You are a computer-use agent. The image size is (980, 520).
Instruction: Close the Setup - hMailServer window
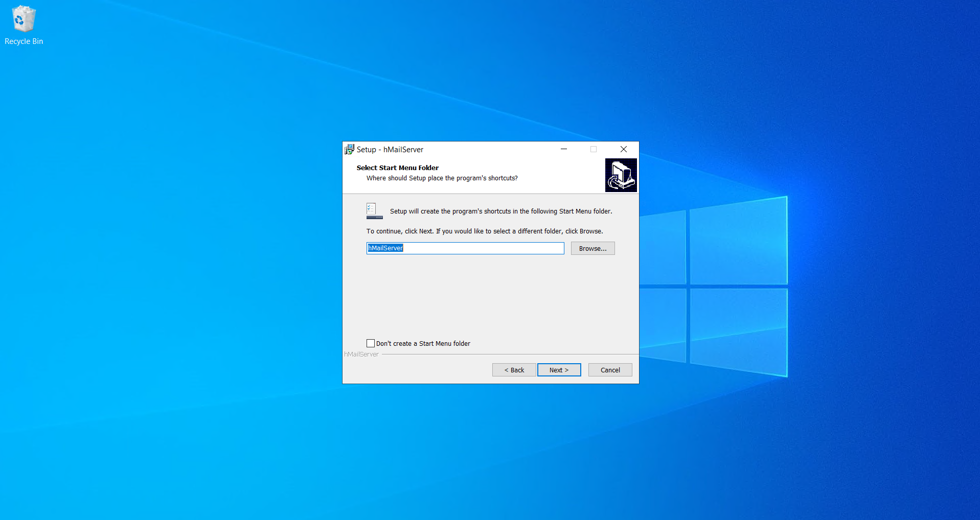coord(624,149)
